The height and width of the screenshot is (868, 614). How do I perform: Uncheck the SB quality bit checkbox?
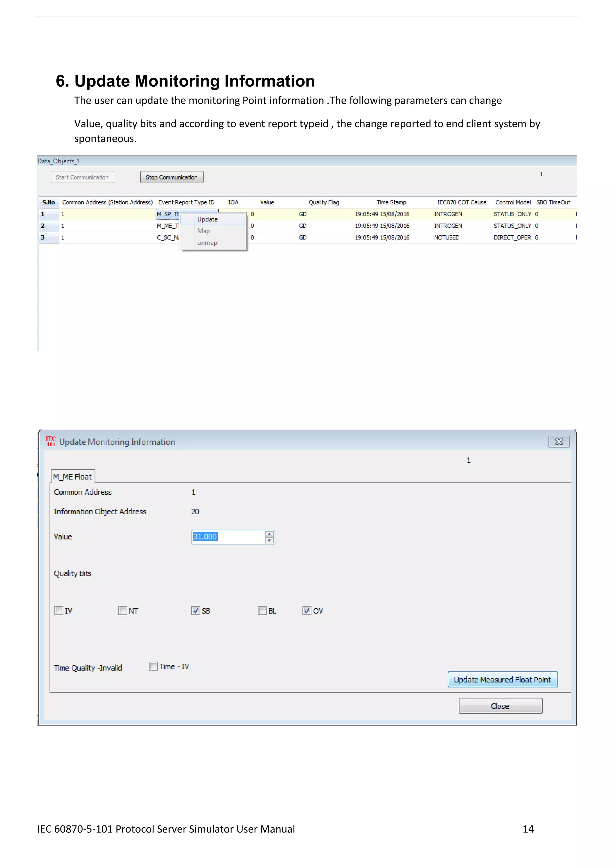tap(195, 611)
